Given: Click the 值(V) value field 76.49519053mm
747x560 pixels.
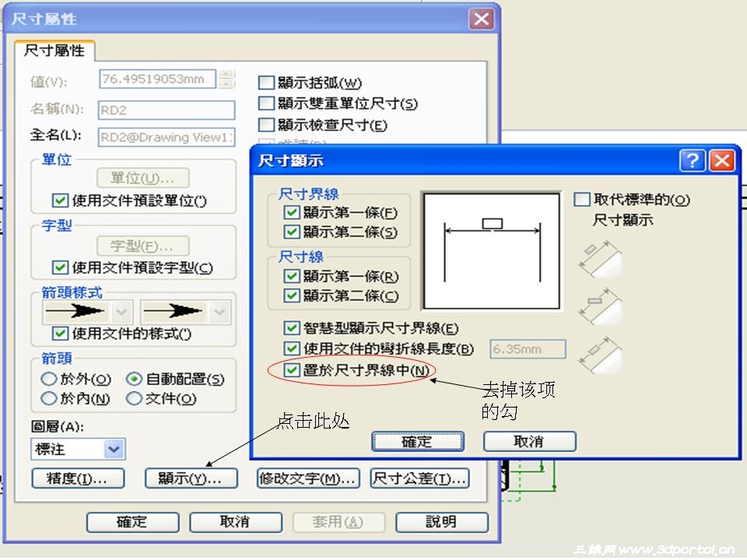Looking at the screenshot, I should (x=157, y=79).
